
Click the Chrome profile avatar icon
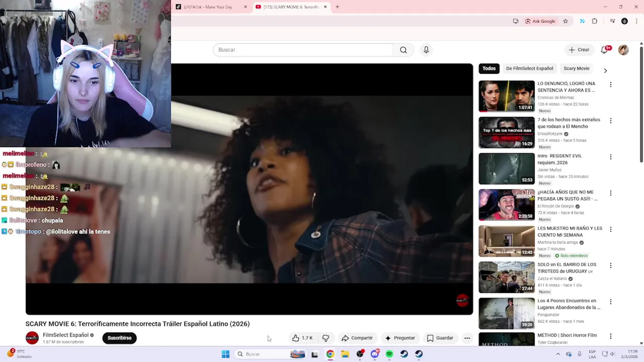pos(624,21)
